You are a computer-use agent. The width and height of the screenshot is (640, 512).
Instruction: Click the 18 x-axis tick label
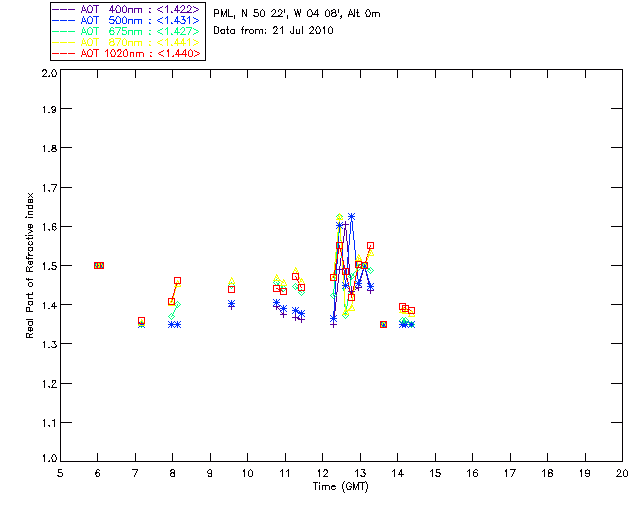click(547, 473)
